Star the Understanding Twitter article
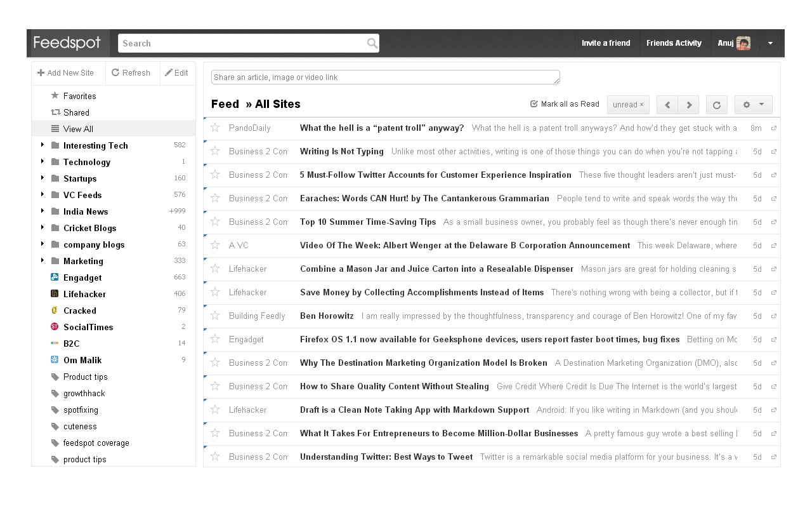This screenshot has height=508, width=812. (x=215, y=457)
